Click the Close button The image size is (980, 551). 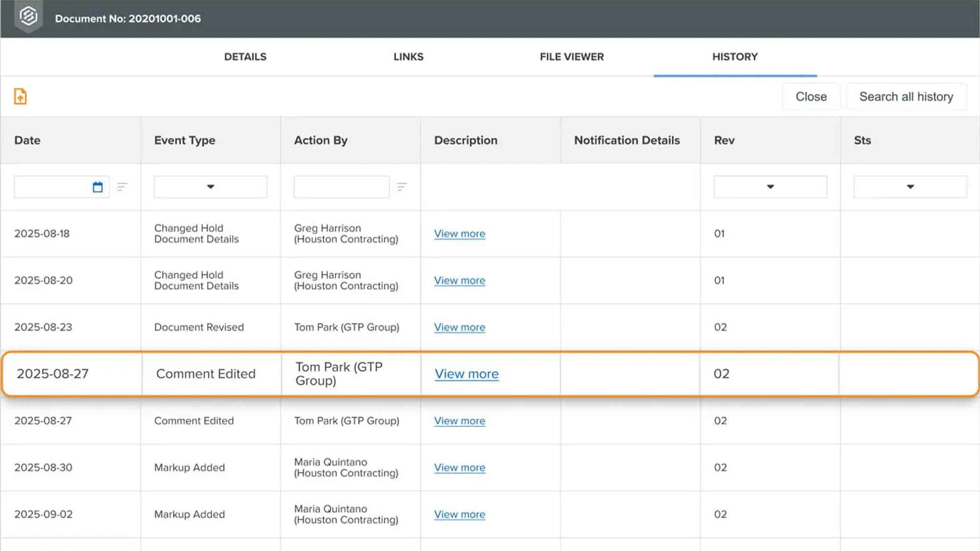811,96
